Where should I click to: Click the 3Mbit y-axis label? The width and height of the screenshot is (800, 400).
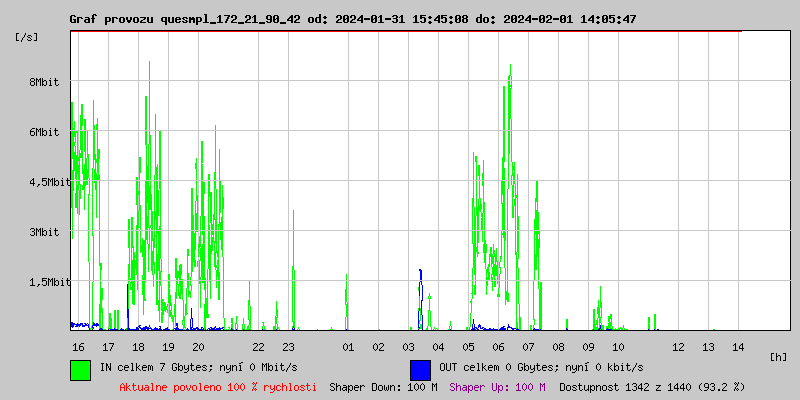[44, 232]
